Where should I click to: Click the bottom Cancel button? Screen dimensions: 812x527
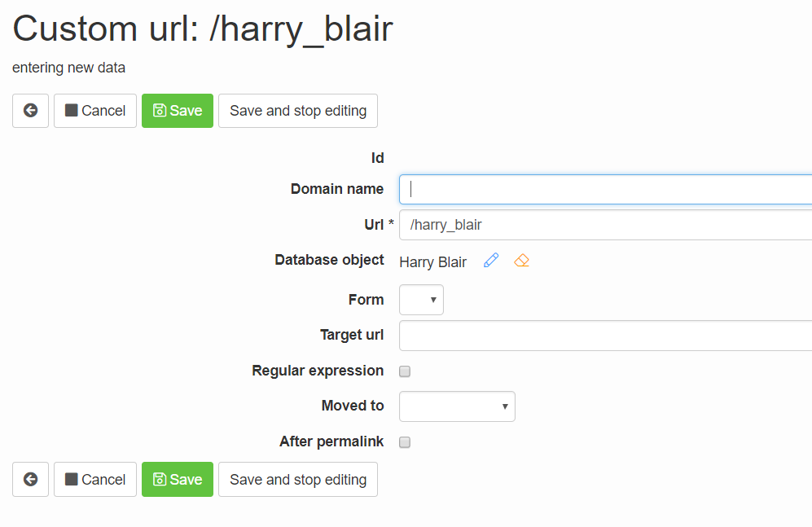95,479
